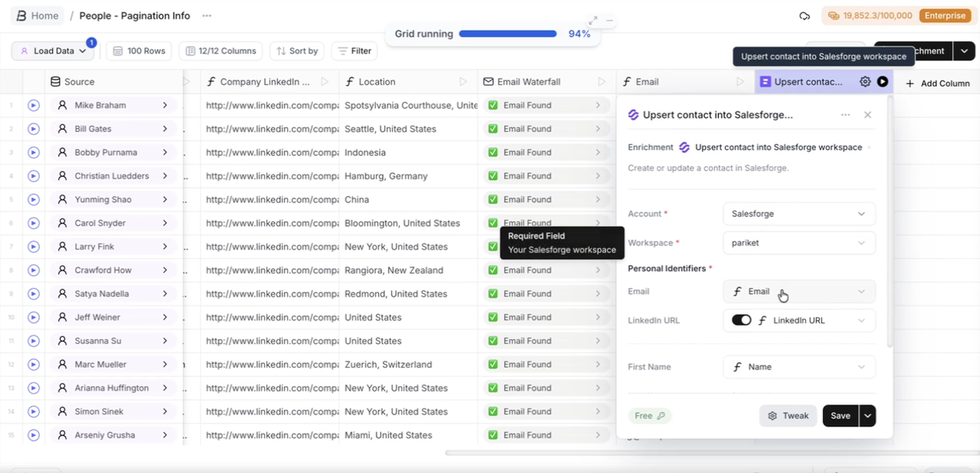
Task: Run the Upsert contact column play icon
Action: (x=882, y=82)
